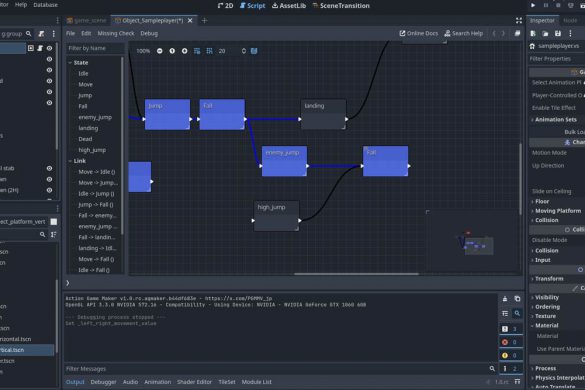Select the enemy_jump graph node
This screenshot has height=390, width=585.
tap(284, 161)
